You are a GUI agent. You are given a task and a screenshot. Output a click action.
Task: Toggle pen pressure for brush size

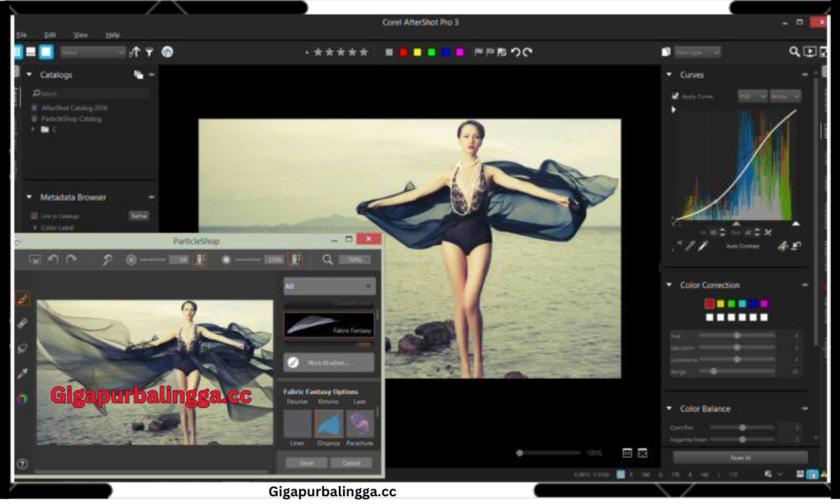pos(200,260)
